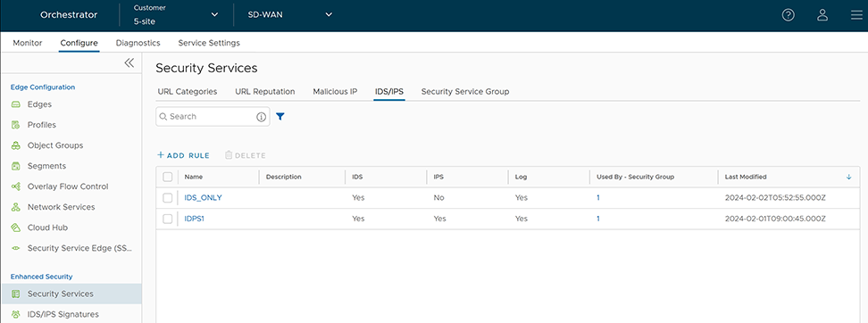Check the IDS_ONLY row checkbox
The width and height of the screenshot is (868, 323).
168,198
